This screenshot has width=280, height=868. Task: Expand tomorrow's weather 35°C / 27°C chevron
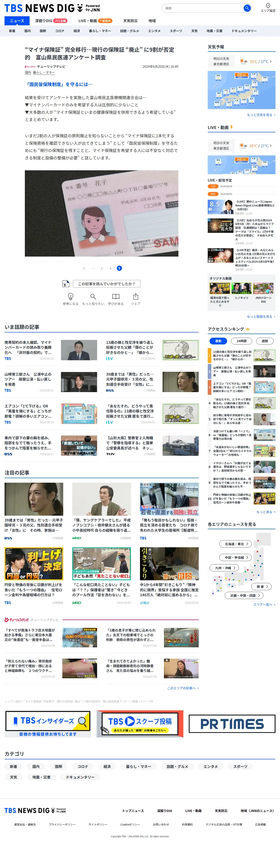271,61
